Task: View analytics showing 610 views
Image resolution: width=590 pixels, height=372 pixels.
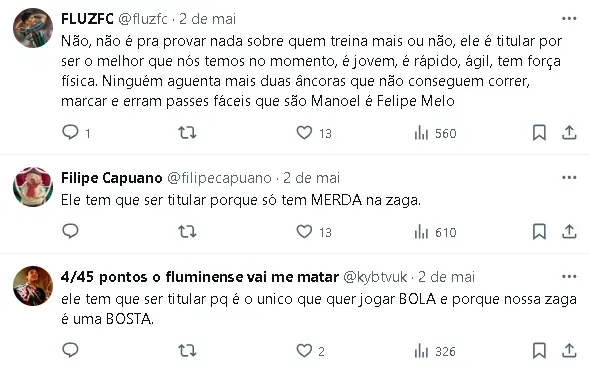Action: pyautogui.click(x=435, y=232)
